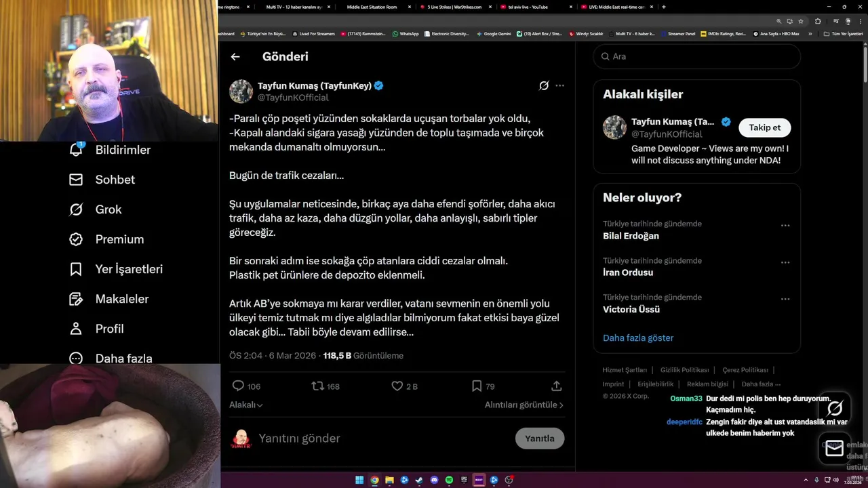Image resolution: width=868 pixels, height=488 pixels.
Task: Retweet using the icon showing 168
Action: click(317, 386)
